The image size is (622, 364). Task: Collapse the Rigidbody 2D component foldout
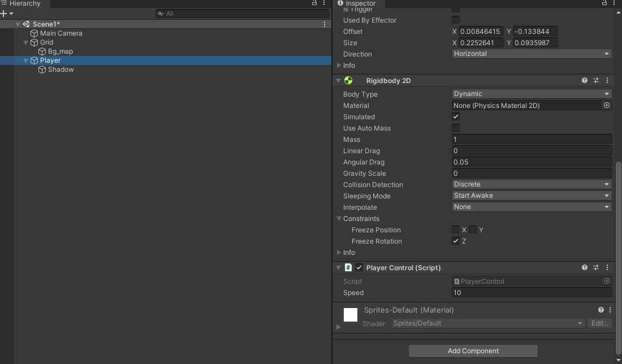tap(338, 80)
